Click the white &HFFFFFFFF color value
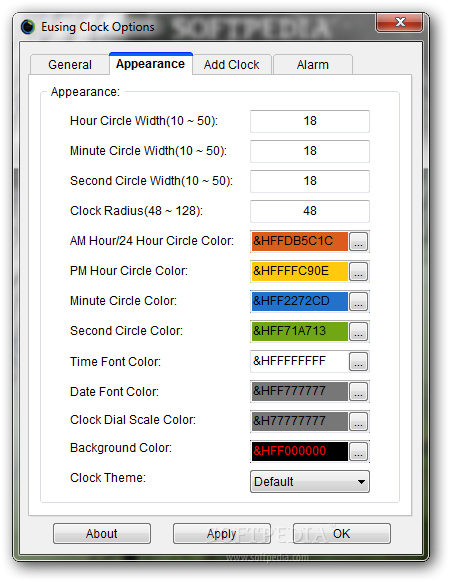The image size is (450, 582). 300,362
